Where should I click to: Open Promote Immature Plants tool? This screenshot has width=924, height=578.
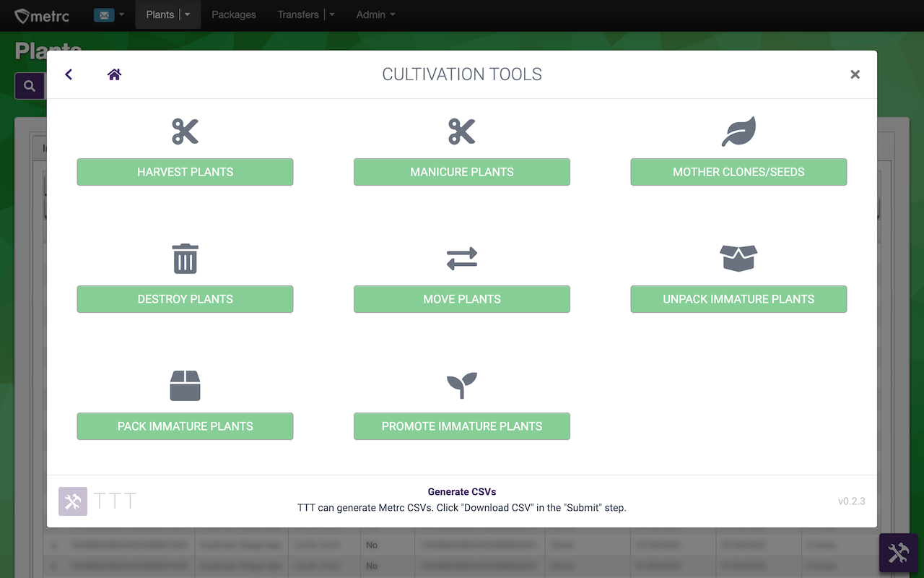click(462, 426)
